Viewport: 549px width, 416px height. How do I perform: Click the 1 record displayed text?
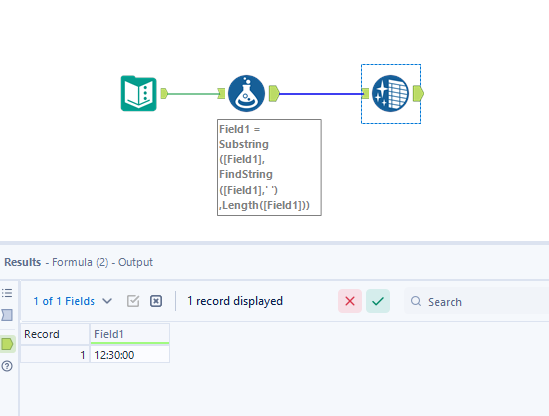click(x=235, y=301)
